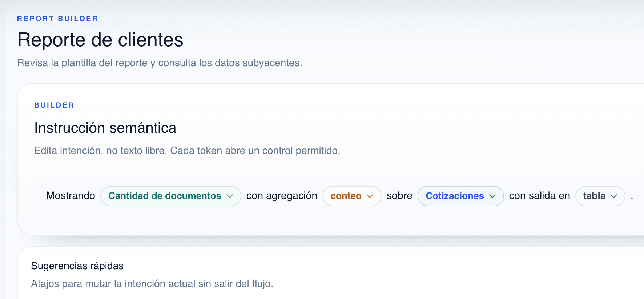Image resolution: width=644 pixels, height=299 pixels.
Task: Click the chevron on the tabla token
Action: [614, 196]
